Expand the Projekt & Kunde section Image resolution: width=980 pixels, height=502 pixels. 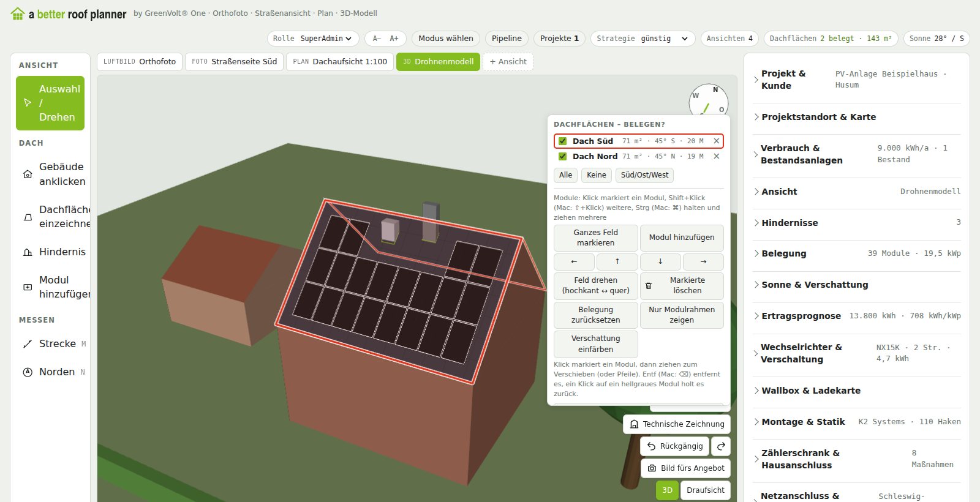click(857, 80)
